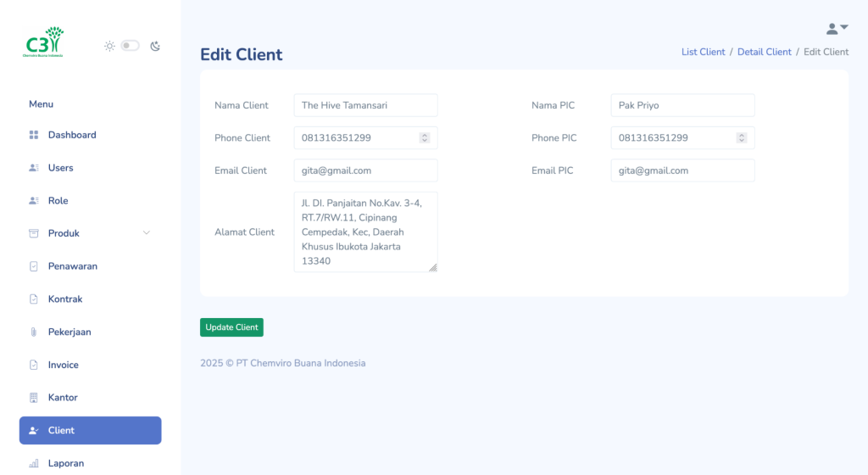Click the moon dark mode icon
Screen dimensions: 868x475
pos(155,46)
